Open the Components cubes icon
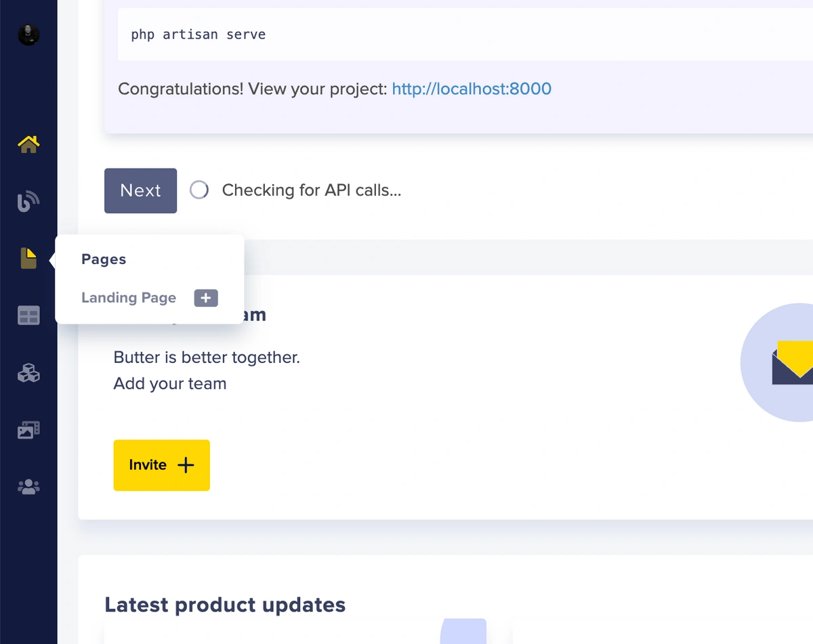Image resolution: width=813 pixels, height=644 pixels. [28, 372]
